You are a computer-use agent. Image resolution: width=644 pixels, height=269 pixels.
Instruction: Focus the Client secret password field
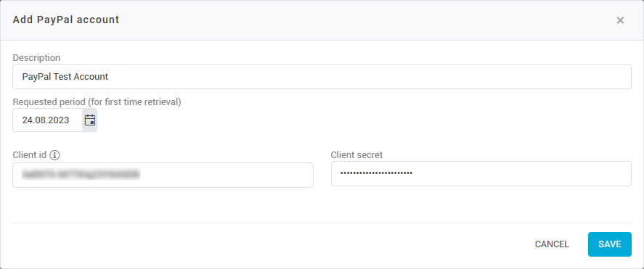click(x=481, y=173)
